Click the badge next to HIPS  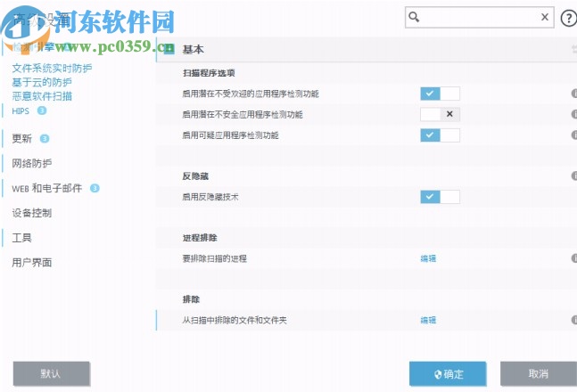[42, 110]
